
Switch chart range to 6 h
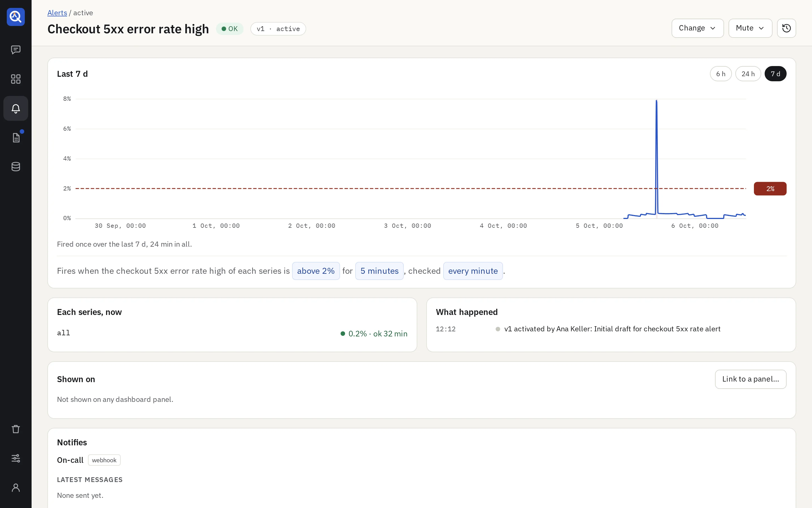coord(720,74)
